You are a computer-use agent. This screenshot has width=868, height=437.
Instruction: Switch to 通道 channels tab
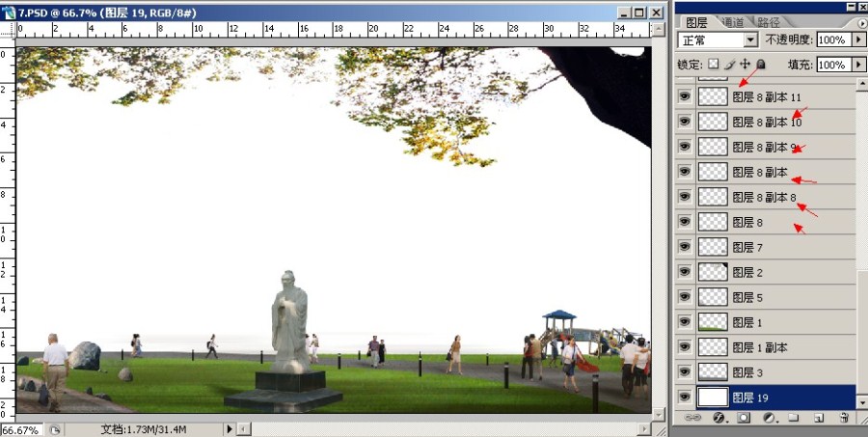tap(732, 22)
